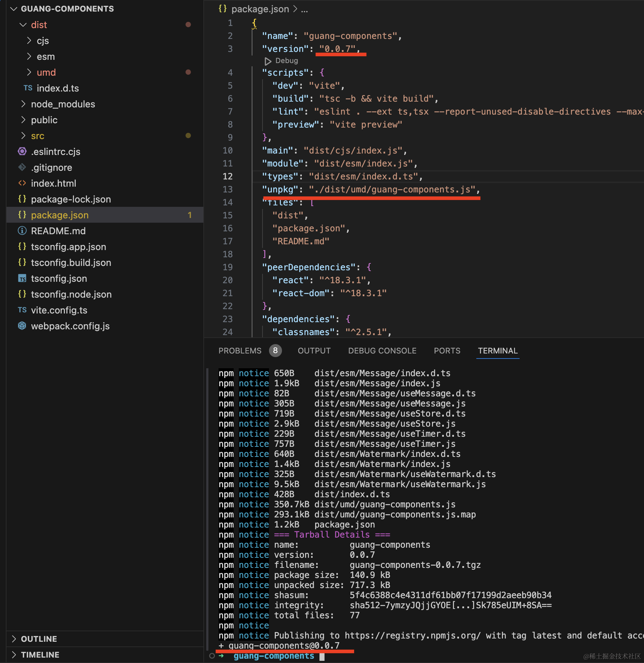Image resolution: width=644 pixels, height=663 pixels.
Task: Click the tsconfig.node.json braces icon
Action: (x=22, y=294)
